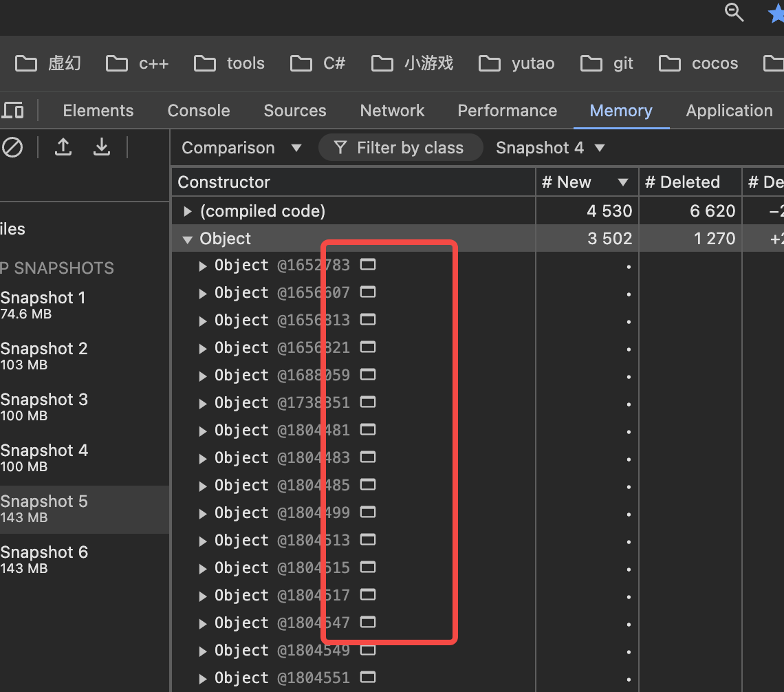Viewport: 784px width, 692px height.
Task: Open the C# bookmarks folder
Action: tap(318, 63)
